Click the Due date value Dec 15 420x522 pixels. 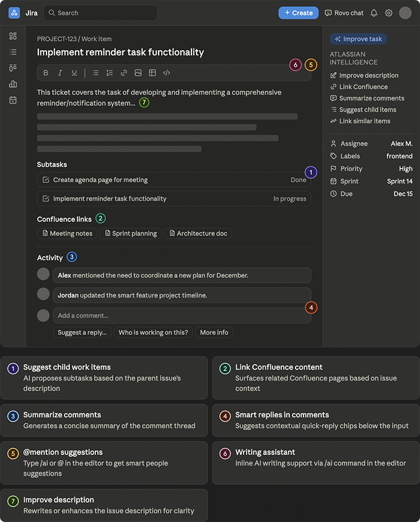click(403, 194)
